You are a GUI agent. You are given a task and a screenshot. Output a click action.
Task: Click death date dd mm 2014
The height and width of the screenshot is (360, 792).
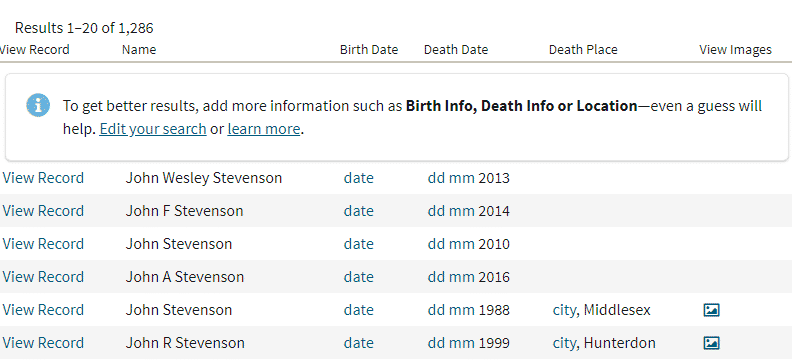[469, 211]
